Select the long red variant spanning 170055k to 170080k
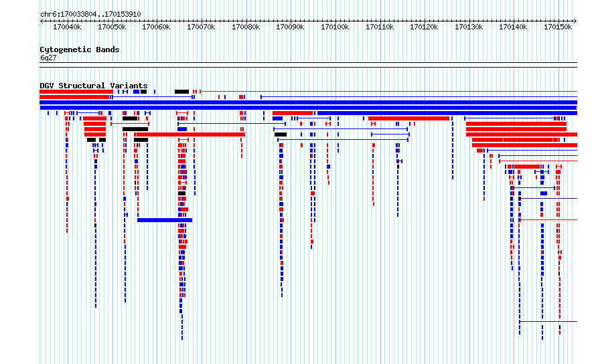This screenshot has width=596, height=364. coord(191,134)
